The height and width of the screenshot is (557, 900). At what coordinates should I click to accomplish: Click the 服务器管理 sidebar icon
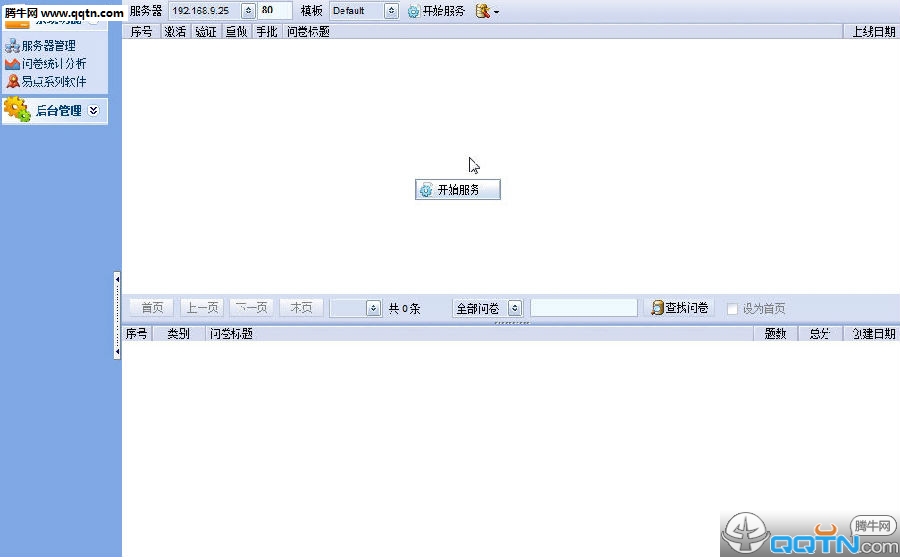(x=12, y=46)
